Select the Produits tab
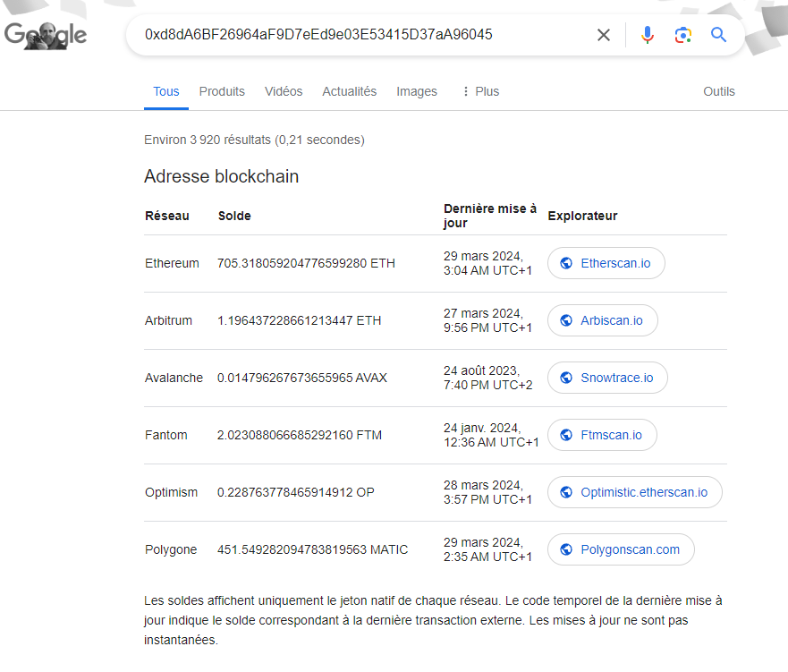788x672 pixels. click(x=221, y=91)
